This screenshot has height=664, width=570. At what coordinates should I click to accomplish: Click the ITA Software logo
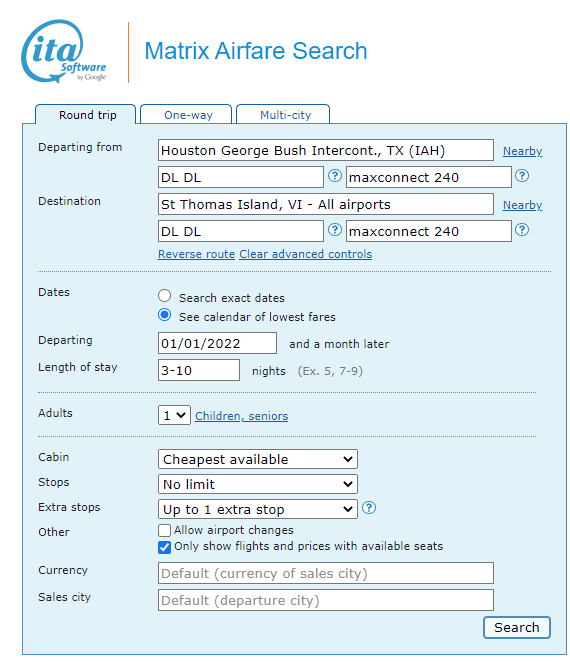click(64, 51)
